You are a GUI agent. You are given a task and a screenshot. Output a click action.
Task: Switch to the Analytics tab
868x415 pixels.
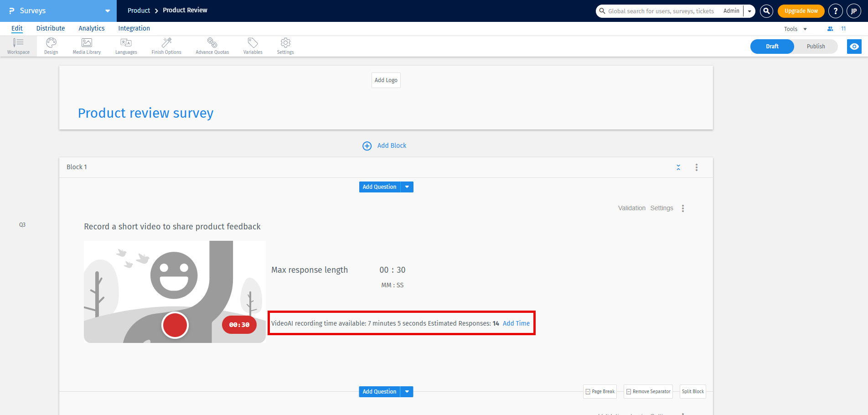(x=91, y=28)
